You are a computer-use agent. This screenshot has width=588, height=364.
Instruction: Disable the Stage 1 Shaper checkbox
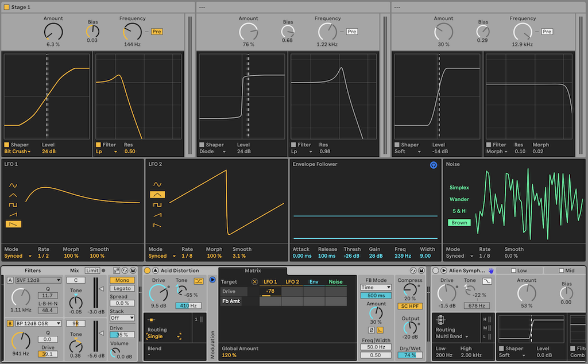click(x=7, y=145)
